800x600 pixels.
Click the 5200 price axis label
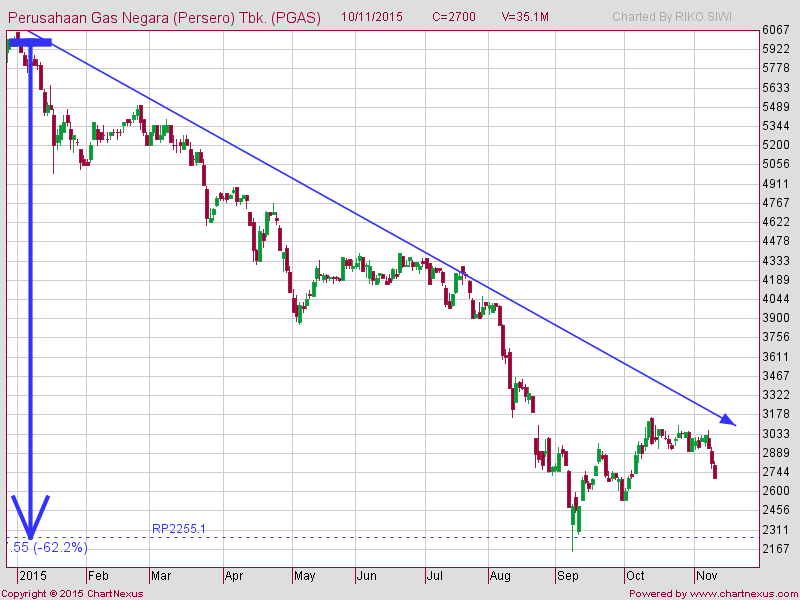[776, 145]
